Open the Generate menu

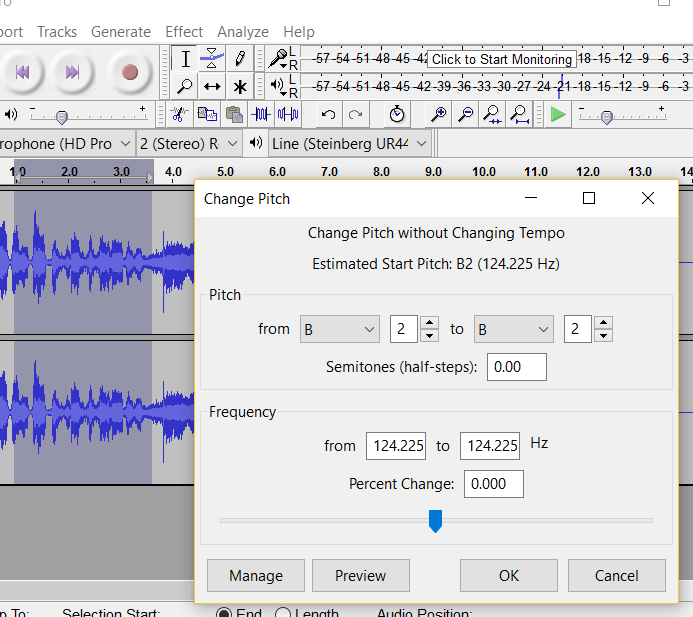(121, 32)
